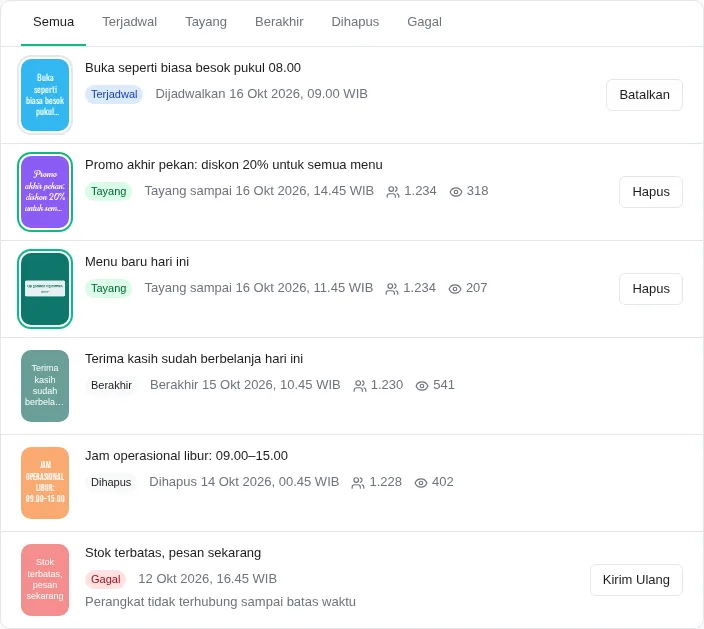Viewport: 704px width, 629px height.
Task: Click title "Jam operasional libur: 09.00–15.00"
Action: click(186, 456)
